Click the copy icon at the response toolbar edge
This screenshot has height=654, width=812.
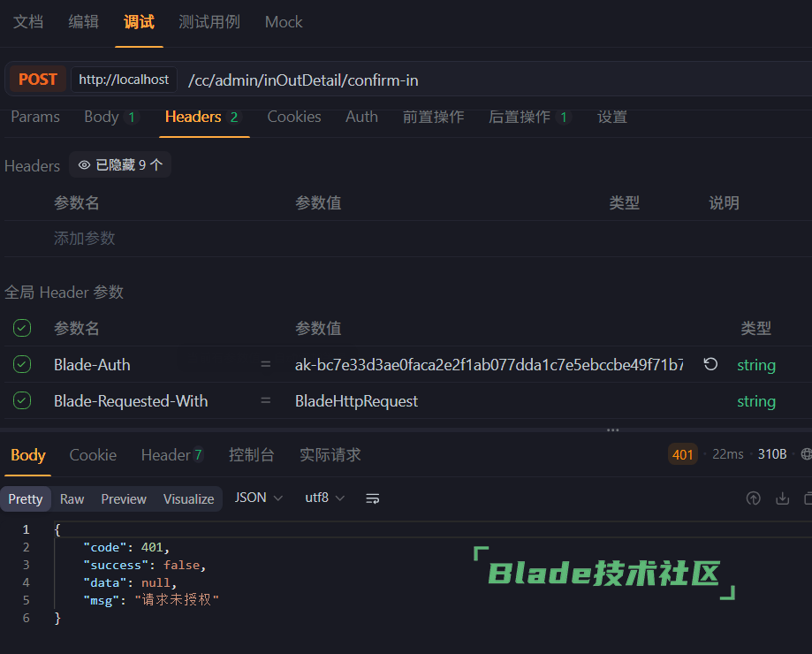[x=808, y=498]
